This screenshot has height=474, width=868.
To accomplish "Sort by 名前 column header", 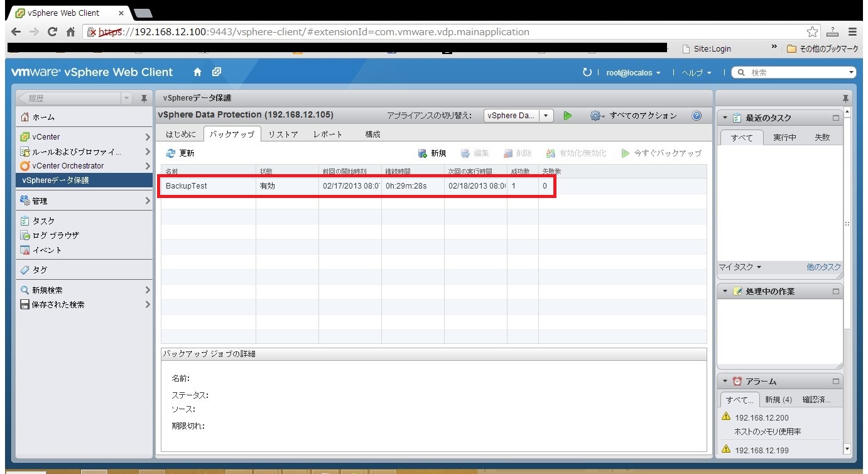I will click(x=209, y=172).
